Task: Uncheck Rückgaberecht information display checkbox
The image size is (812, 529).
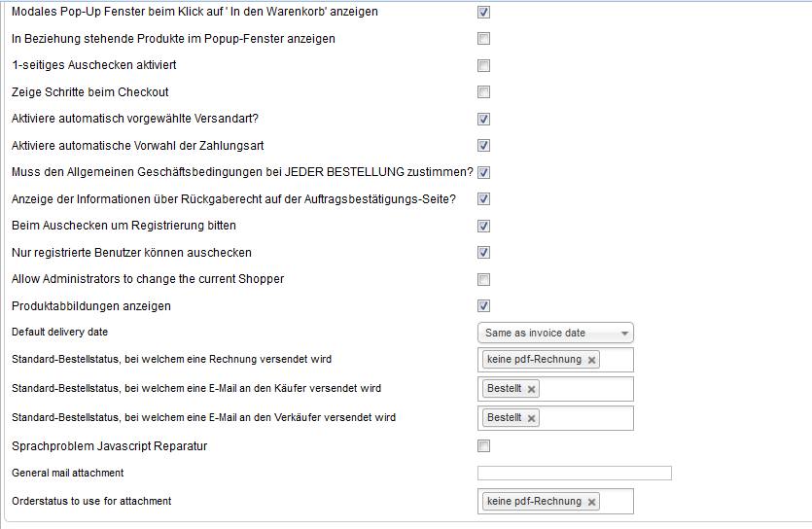Action: point(483,199)
